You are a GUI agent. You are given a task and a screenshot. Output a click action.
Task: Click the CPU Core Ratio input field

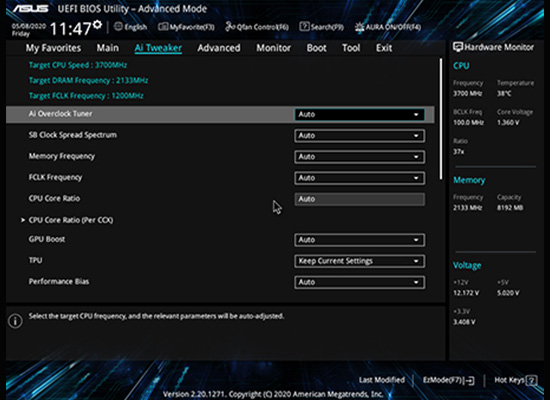pyautogui.click(x=360, y=199)
